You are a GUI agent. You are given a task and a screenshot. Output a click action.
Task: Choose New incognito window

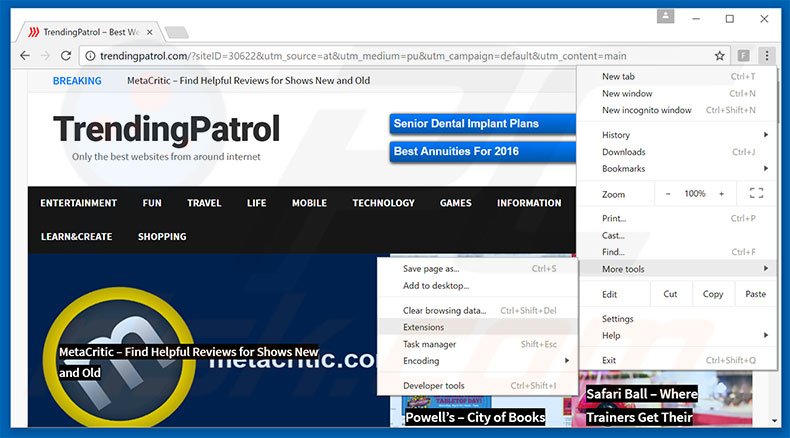[x=678, y=110]
